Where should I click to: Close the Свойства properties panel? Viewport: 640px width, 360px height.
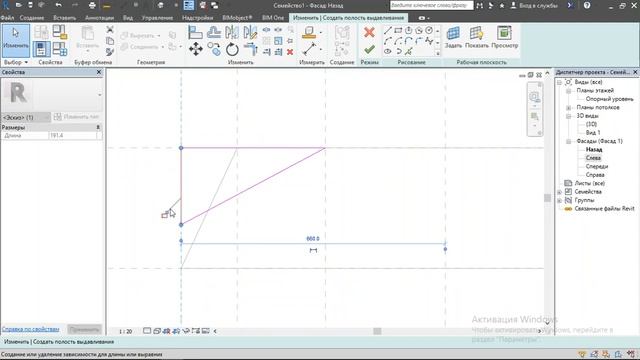99,72
